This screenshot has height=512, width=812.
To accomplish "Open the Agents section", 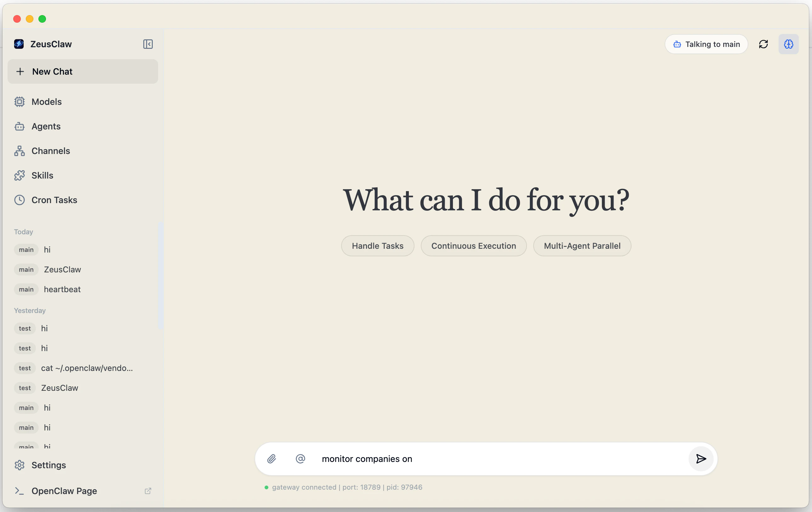I will pos(46,126).
